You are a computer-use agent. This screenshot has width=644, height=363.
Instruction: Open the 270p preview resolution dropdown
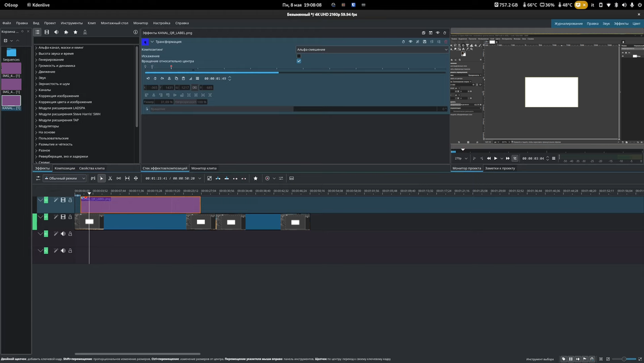coord(461,158)
